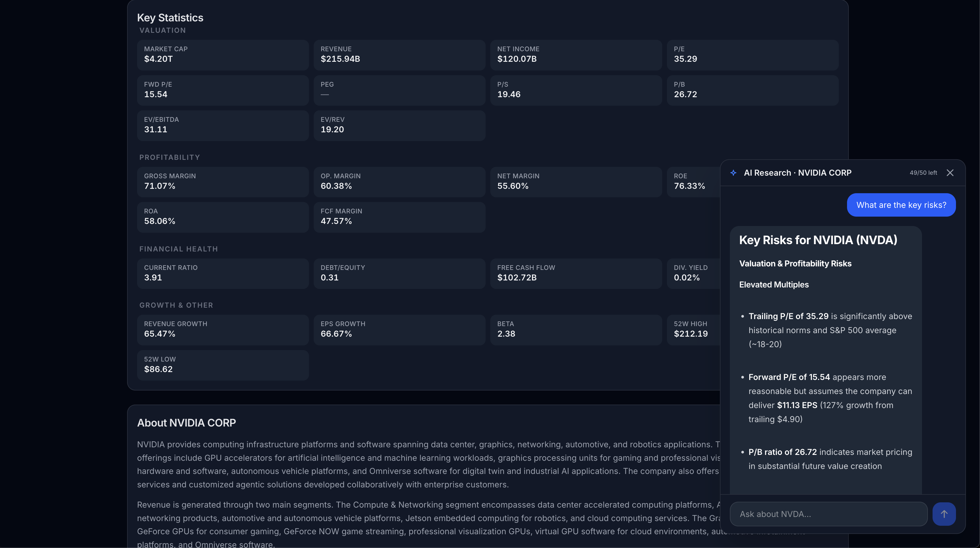The image size is (980, 548).
Task: Close the AI Research chat panel
Action: (950, 173)
